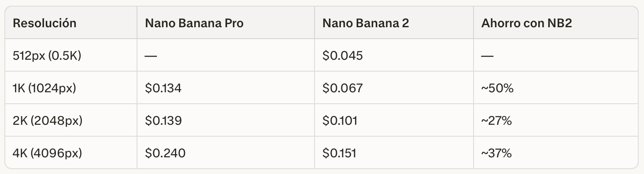Click the $0.151 price cell

point(339,153)
